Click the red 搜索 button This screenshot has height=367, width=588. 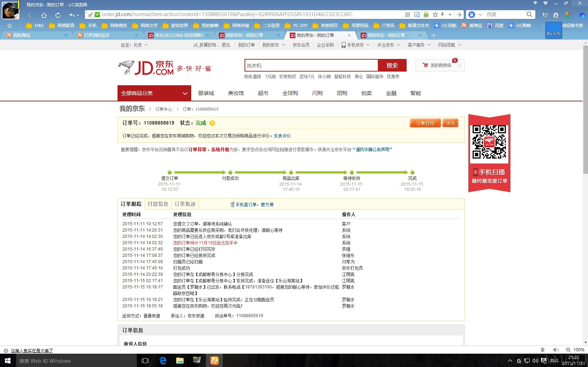(x=392, y=65)
